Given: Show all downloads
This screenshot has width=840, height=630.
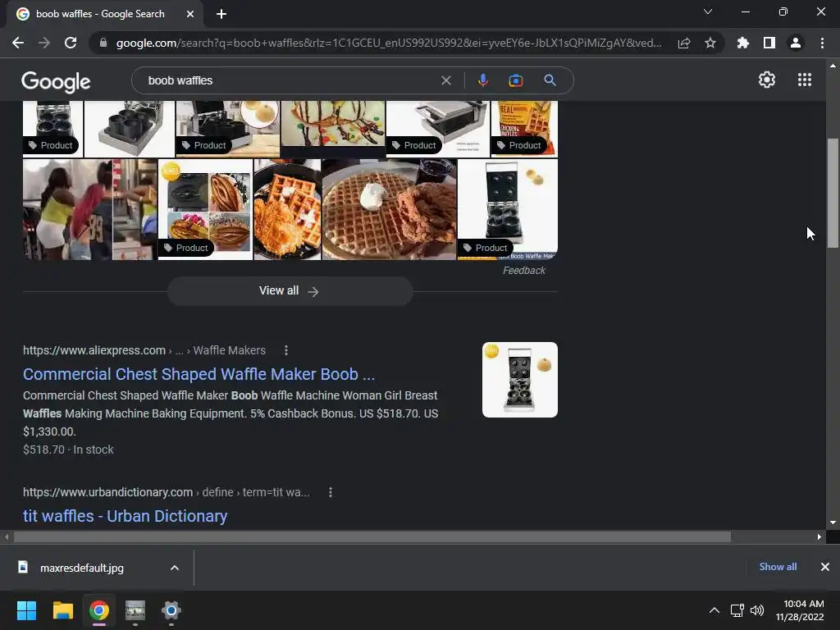Looking at the screenshot, I should pos(778,567).
